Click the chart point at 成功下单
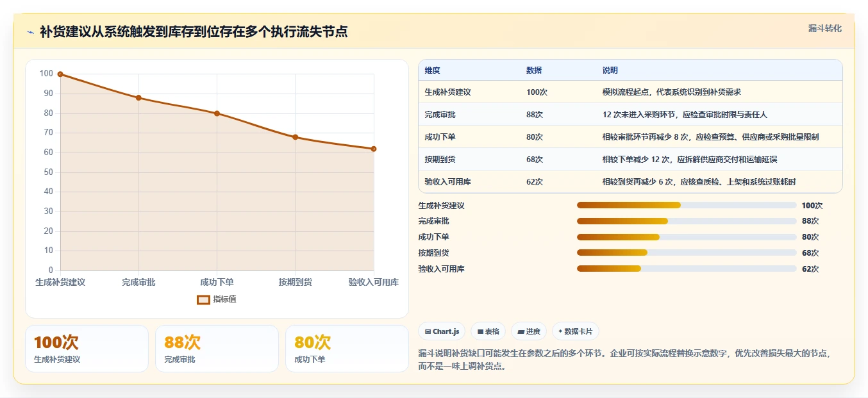 point(217,113)
